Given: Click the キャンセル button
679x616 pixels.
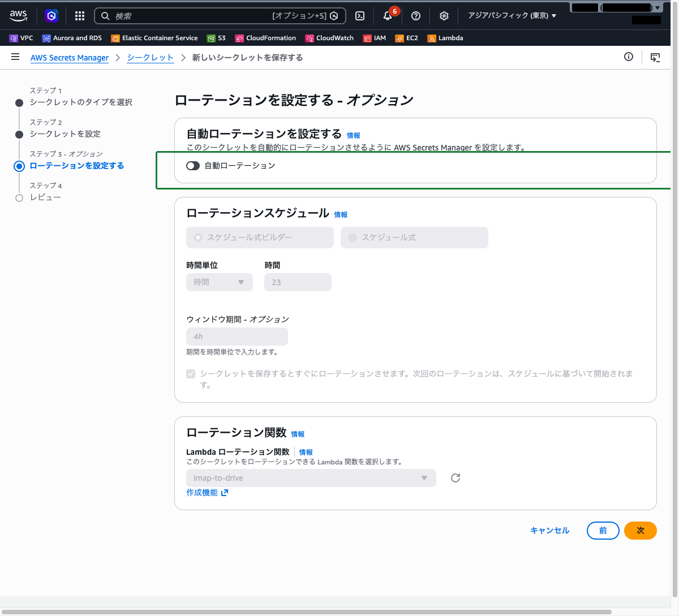Looking at the screenshot, I should [550, 531].
